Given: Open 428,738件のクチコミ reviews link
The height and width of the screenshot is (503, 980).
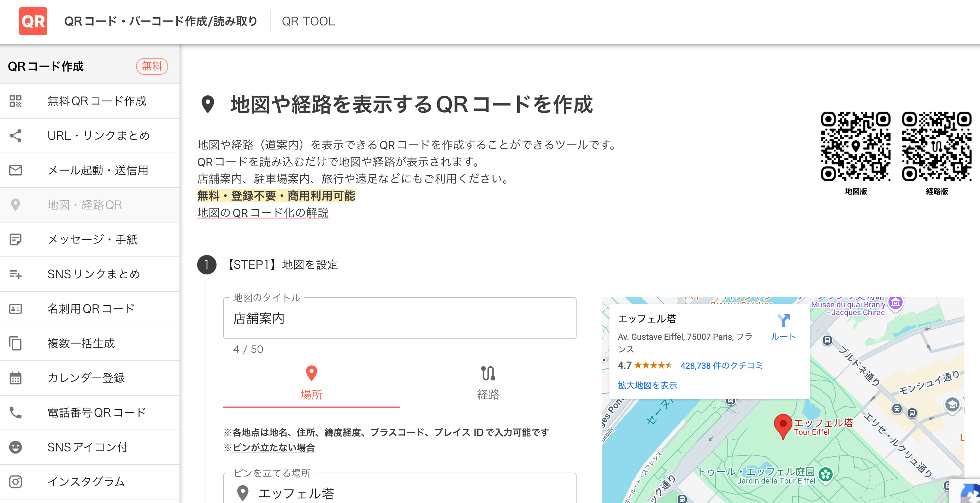Looking at the screenshot, I should click(721, 366).
